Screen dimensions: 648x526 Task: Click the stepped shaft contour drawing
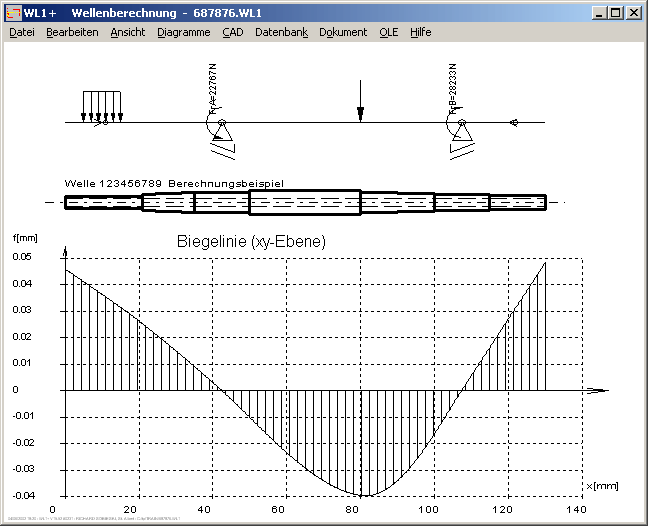(x=305, y=202)
